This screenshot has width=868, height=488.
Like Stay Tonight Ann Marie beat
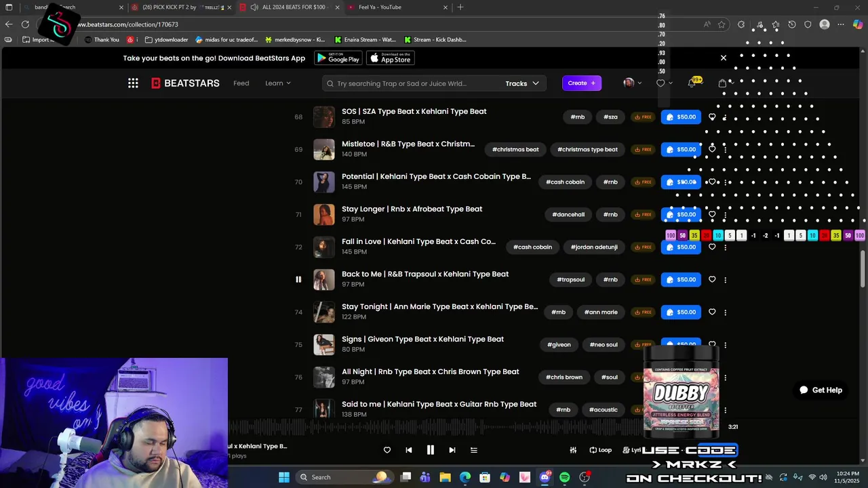pyautogui.click(x=712, y=312)
